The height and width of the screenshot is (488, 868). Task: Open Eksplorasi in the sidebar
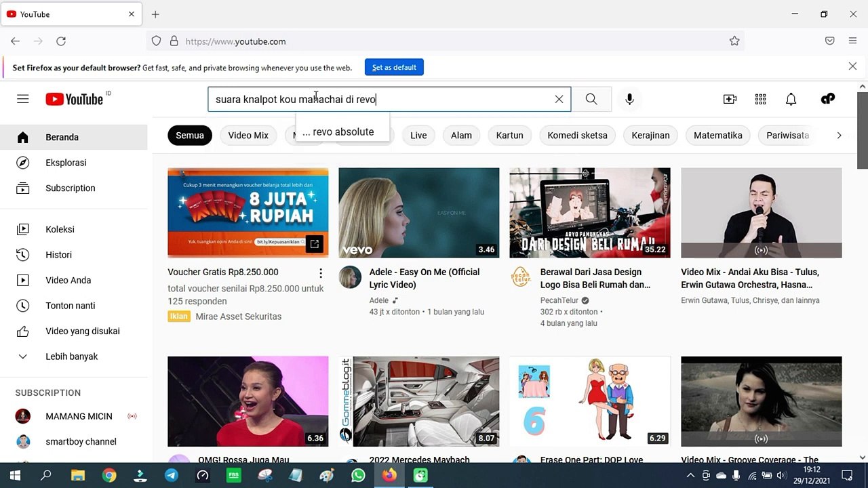pos(73,163)
